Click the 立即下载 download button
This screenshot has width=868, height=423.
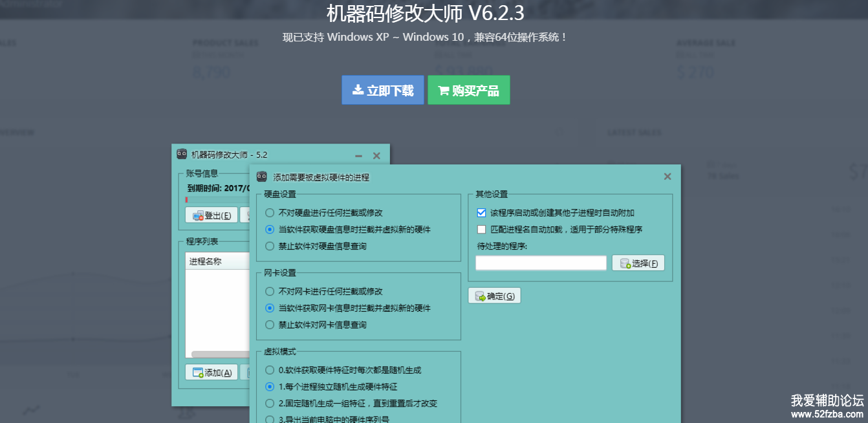tap(383, 90)
